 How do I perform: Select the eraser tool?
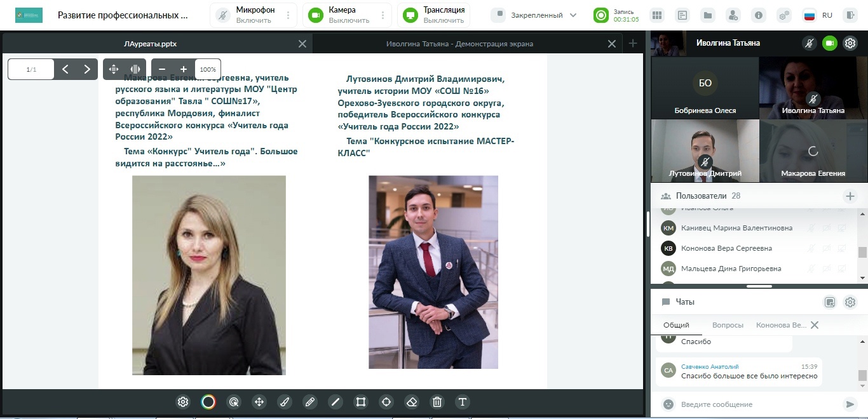412,402
